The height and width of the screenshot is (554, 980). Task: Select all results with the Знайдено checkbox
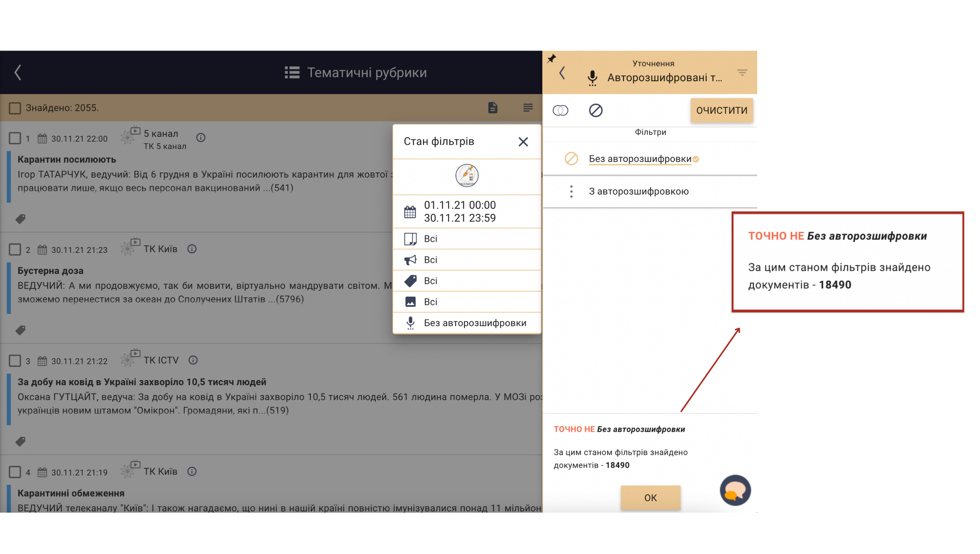coord(15,108)
